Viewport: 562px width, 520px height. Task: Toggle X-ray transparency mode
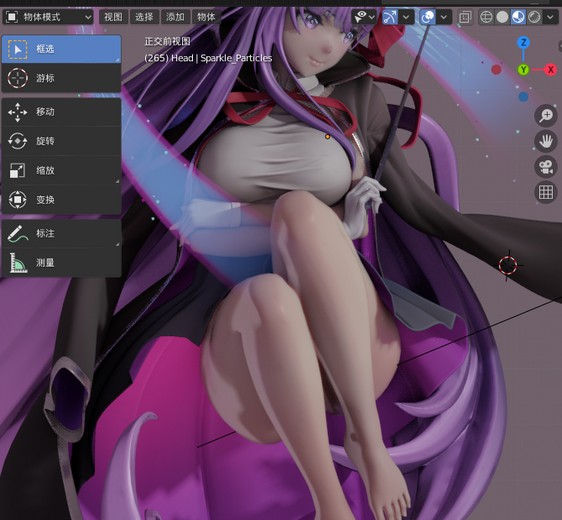465,17
